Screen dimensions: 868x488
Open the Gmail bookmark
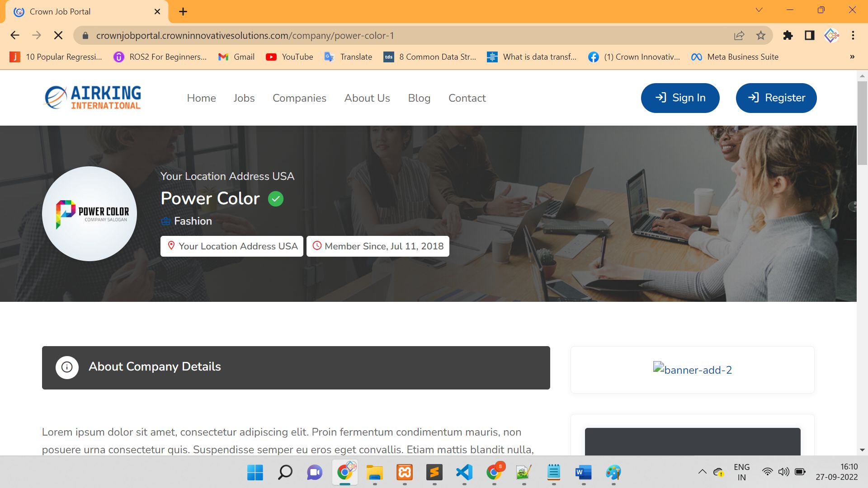pyautogui.click(x=236, y=57)
